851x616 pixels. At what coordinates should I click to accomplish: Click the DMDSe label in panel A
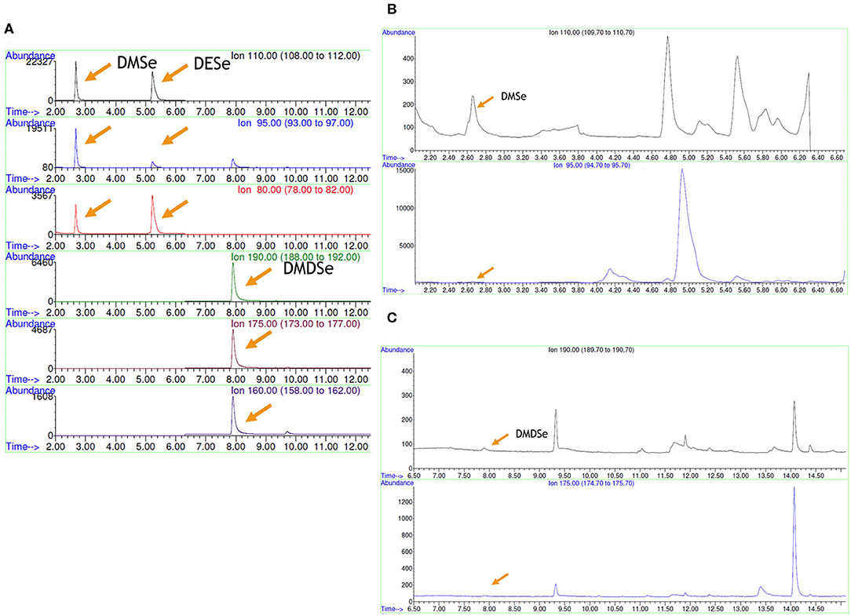point(309,268)
